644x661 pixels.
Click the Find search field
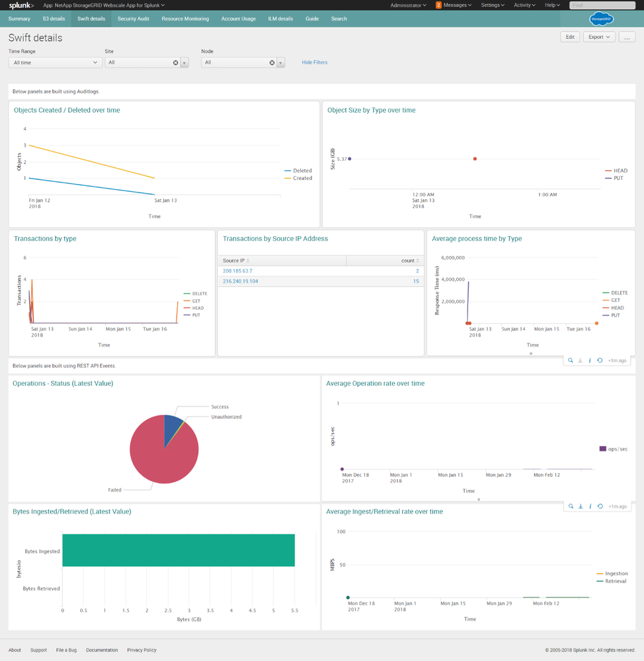[602, 5]
